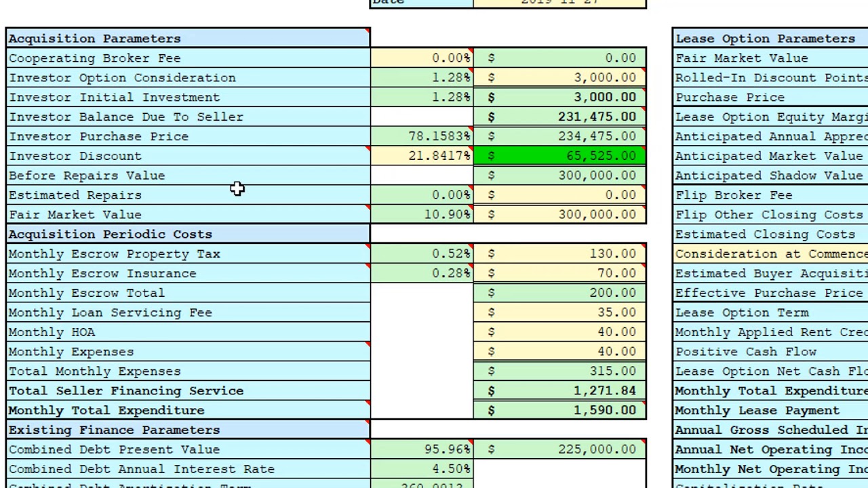Click the Investor Purchase Price 78.1583% cell
Image resolution: width=868 pixels, height=488 pixels.
coord(422,136)
